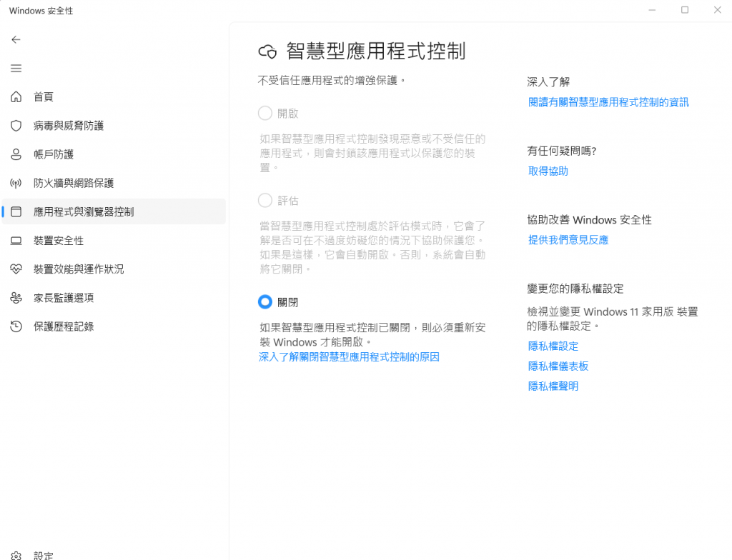732x560 pixels.
Task: Click the 應用程式與瀏覽器控制 window icon
Action: 16,212
